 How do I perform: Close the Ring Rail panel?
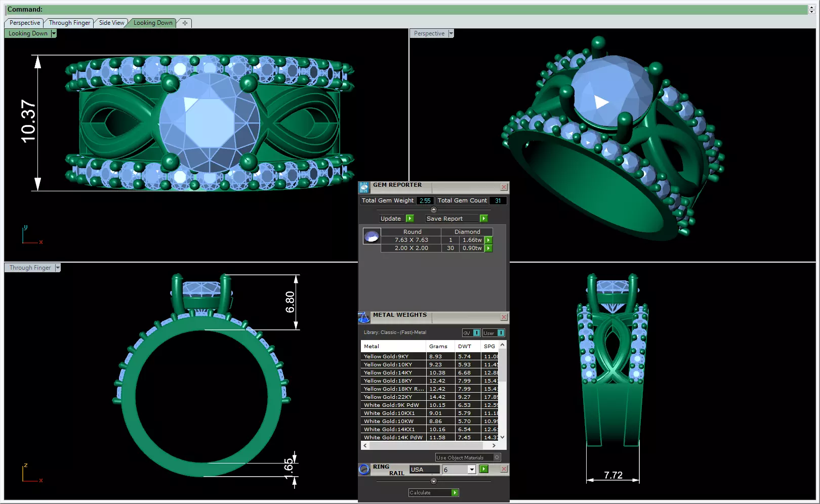504,469
